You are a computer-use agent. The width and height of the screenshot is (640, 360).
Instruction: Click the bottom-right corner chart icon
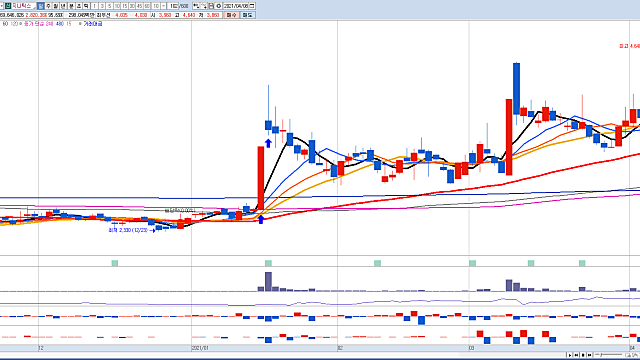pyautogui.click(x=636, y=356)
